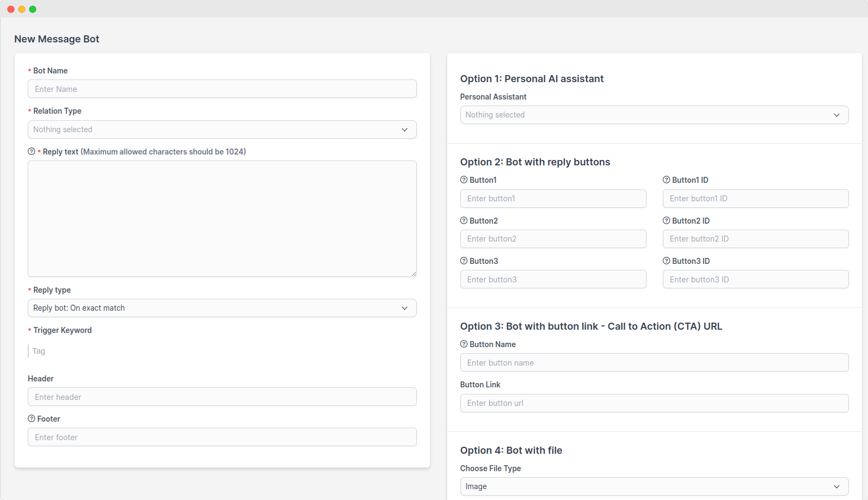
Task: Click the help icon next to Footer
Action: tap(32, 418)
